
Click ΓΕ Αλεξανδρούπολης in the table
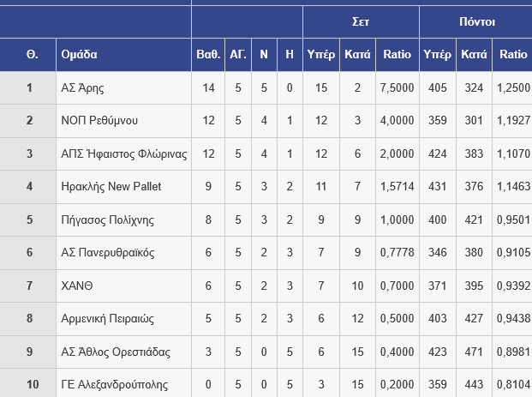tap(115, 384)
